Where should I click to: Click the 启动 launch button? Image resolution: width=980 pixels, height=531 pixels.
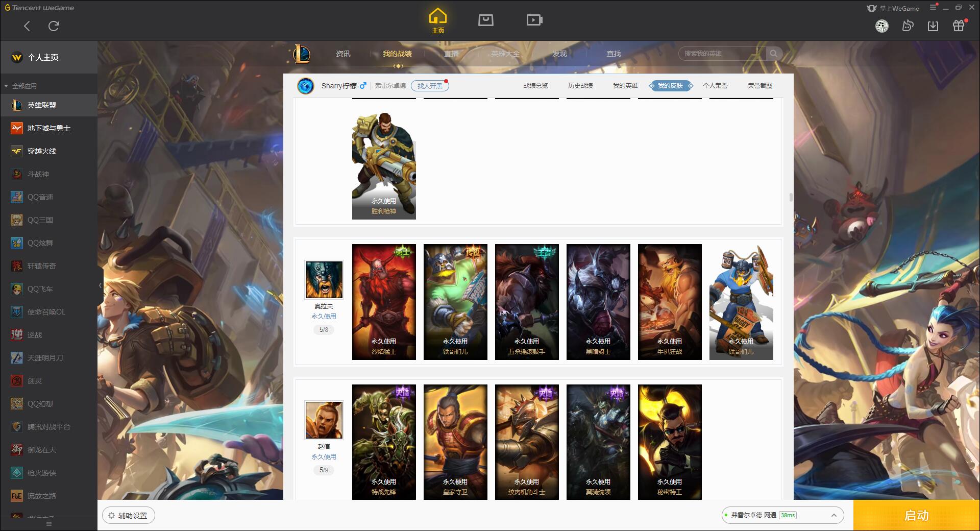[x=916, y=516]
